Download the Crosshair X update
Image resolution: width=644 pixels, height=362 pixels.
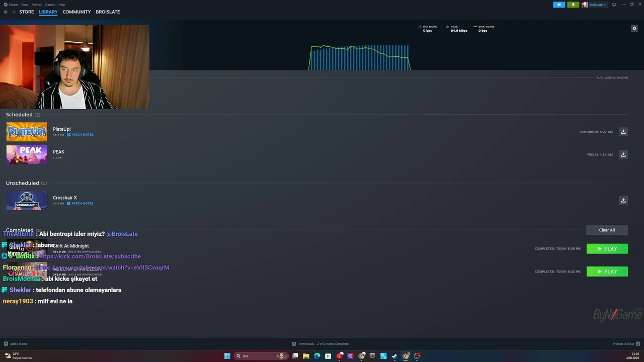(x=623, y=200)
